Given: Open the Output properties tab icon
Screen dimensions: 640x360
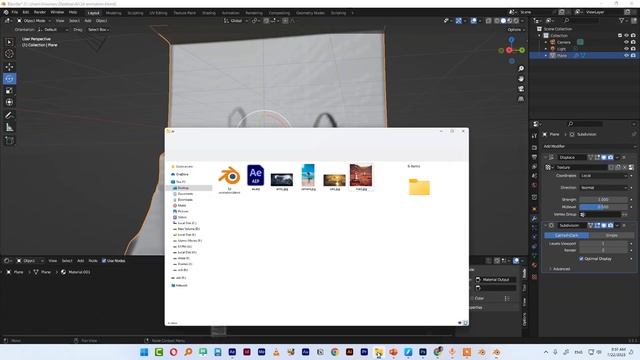Looking at the screenshot, I should (534, 157).
